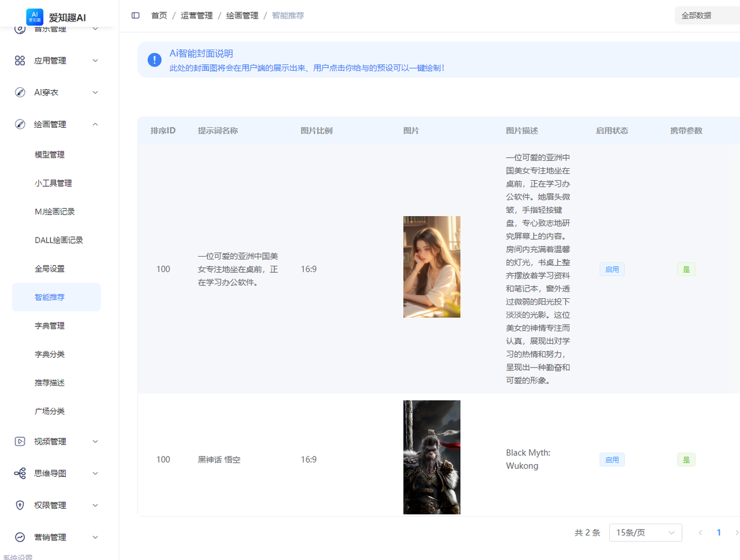The width and height of the screenshot is (740, 560).
Task: Click 是 tag in the 黑神话 悟空 row
Action: pyautogui.click(x=686, y=460)
